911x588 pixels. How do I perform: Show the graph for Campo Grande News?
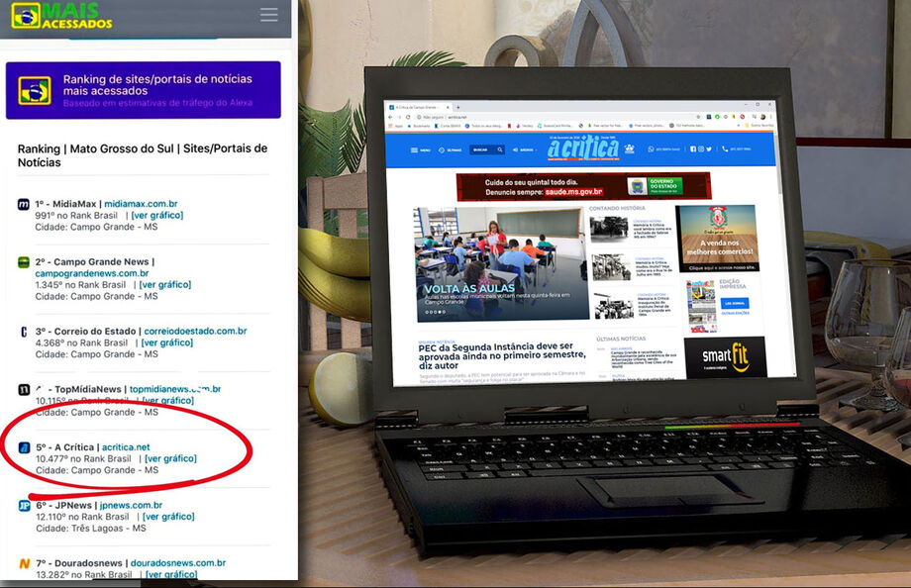(x=165, y=285)
